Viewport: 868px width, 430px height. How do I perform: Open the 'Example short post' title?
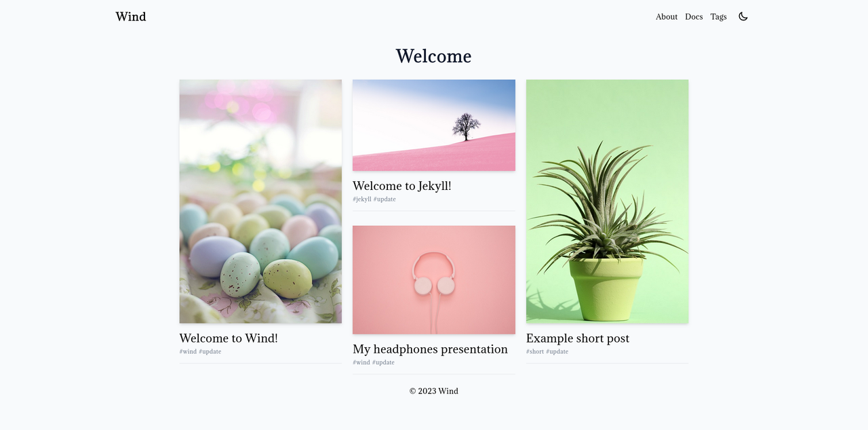(578, 338)
